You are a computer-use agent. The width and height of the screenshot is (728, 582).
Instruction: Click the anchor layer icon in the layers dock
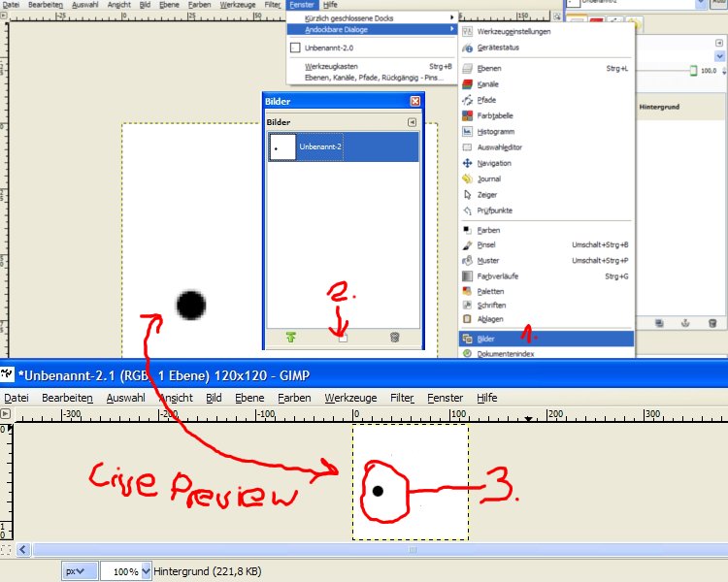pyautogui.click(x=685, y=323)
